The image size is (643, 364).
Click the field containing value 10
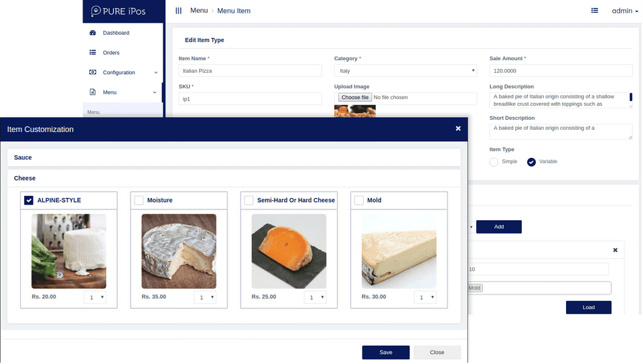pos(538,269)
